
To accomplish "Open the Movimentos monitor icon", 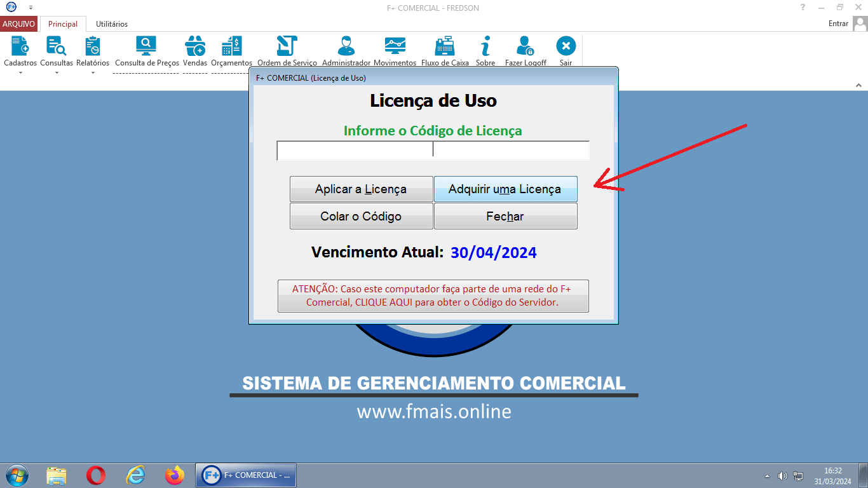I will (x=395, y=46).
